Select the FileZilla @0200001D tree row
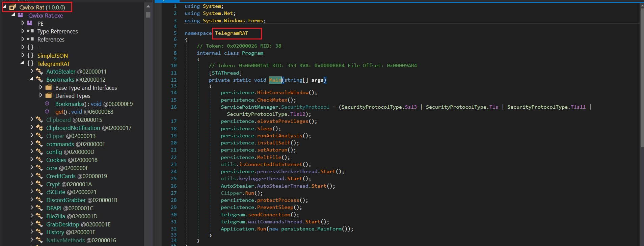Screen dimensions: 644x246 (72, 216)
